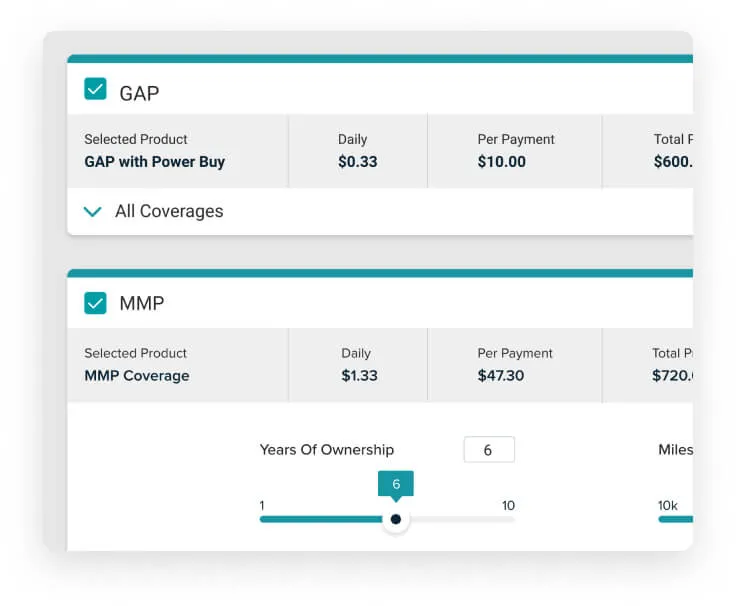This screenshot has height=606, width=736.
Task: Click the All Coverages label
Action: [x=169, y=212]
